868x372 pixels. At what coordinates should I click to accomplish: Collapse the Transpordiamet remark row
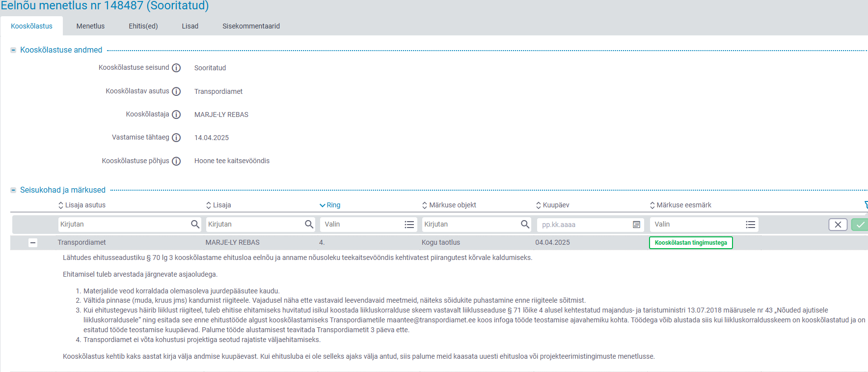33,243
